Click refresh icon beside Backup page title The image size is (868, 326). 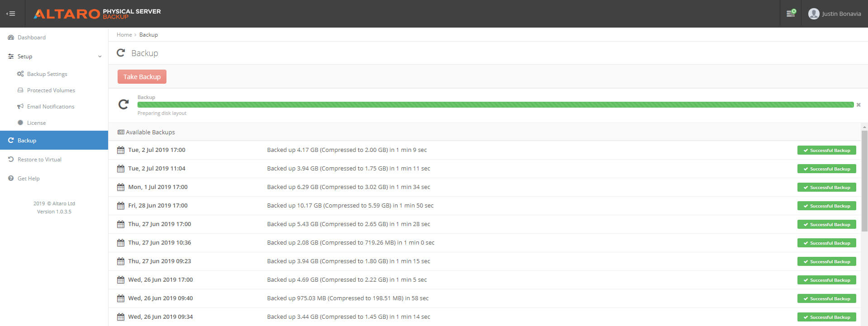coord(121,53)
